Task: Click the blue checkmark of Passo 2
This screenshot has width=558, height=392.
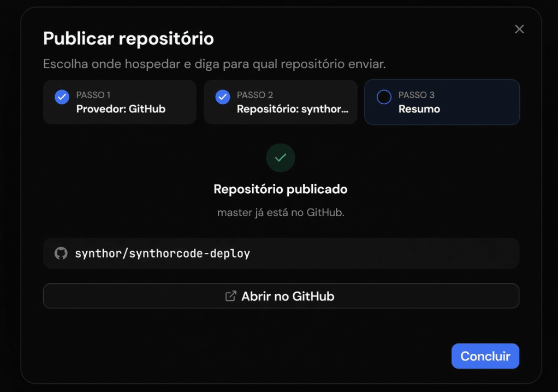Action: pyautogui.click(x=223, y=97)
